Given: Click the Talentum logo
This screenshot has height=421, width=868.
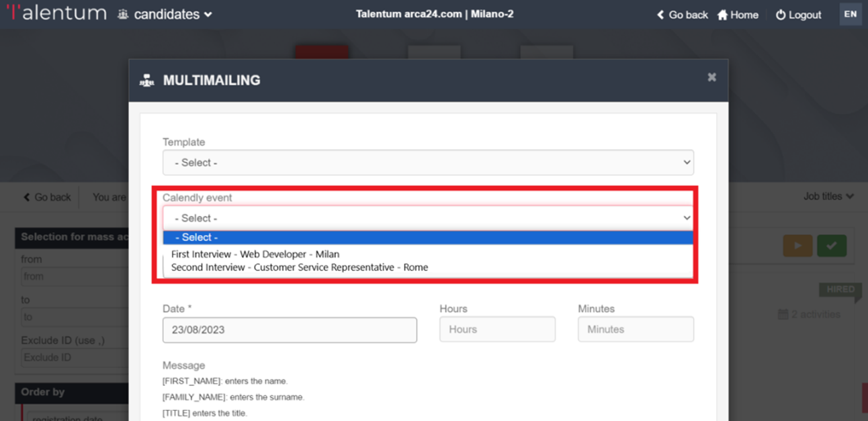Looking at the screenshot, I should [56, 13].
